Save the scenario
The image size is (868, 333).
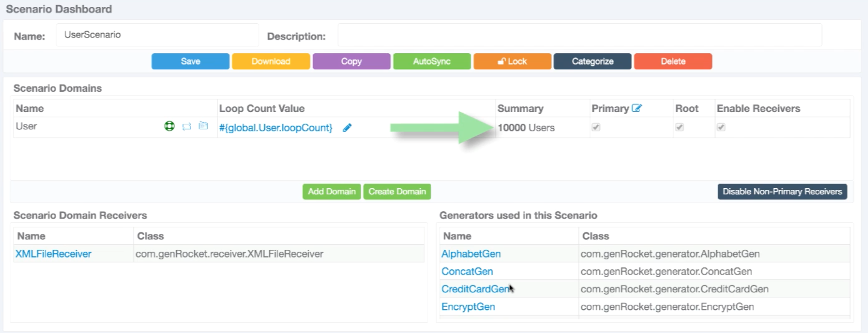click(x=191, y=61)
